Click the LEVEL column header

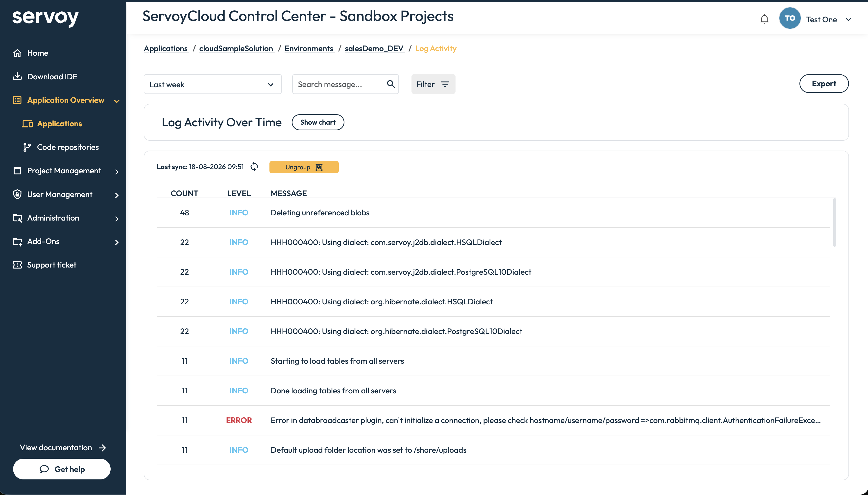coord(239,193)
